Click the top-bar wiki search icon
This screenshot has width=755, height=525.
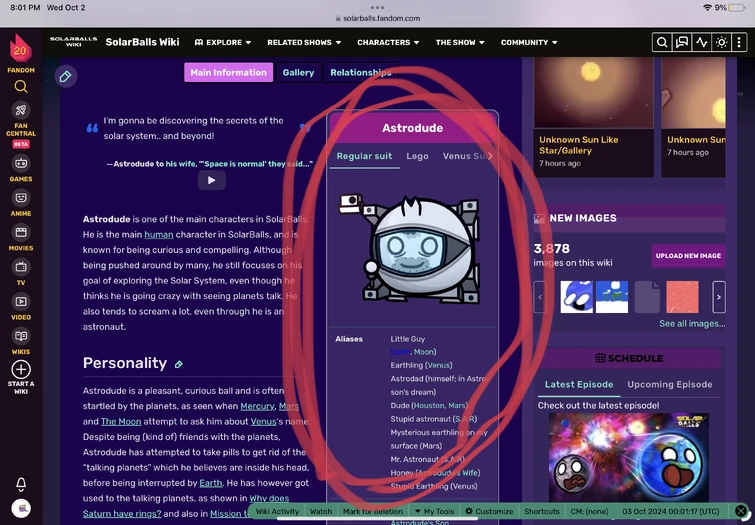662,42
